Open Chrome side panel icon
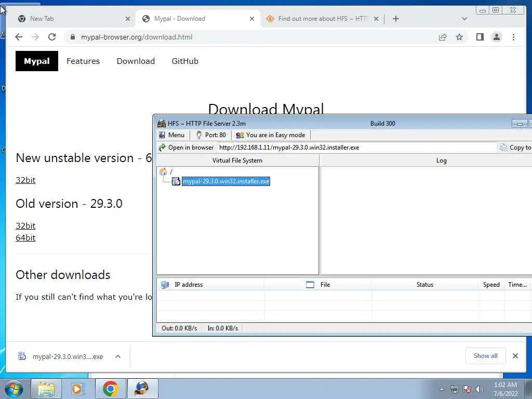 tap(480, 37)
